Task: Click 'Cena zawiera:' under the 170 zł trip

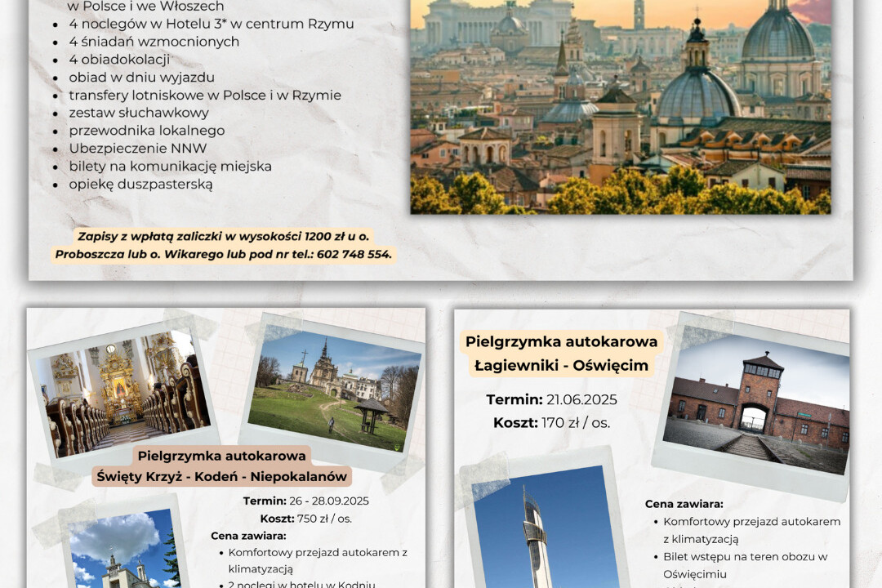Action: tap(684, 504)
